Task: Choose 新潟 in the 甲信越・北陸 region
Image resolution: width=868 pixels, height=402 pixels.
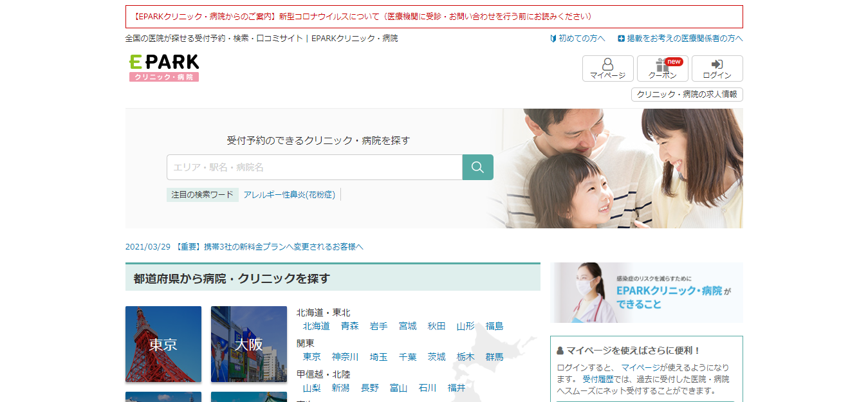Action: tap(340, 388)
